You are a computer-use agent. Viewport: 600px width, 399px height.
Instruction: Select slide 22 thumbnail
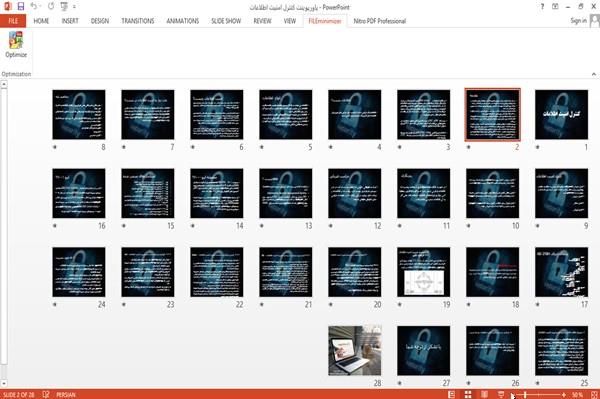[217, 272]
